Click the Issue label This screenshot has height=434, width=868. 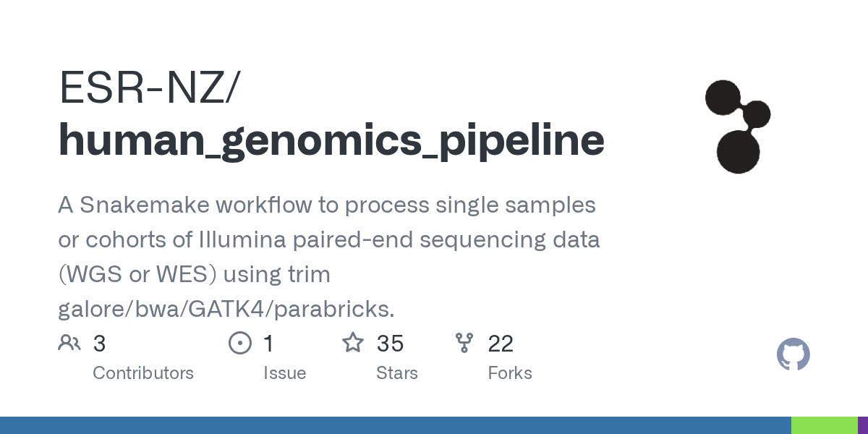[285, 373]
